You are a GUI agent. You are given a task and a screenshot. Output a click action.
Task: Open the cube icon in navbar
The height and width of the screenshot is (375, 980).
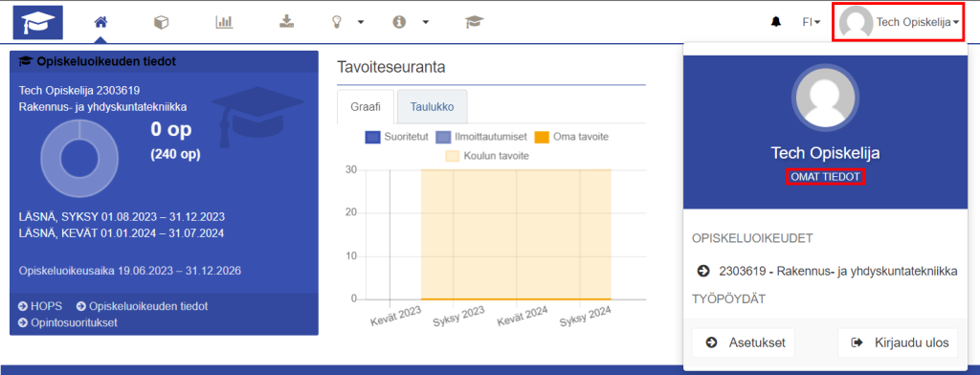pyautogui.click(x=161, y=22)
